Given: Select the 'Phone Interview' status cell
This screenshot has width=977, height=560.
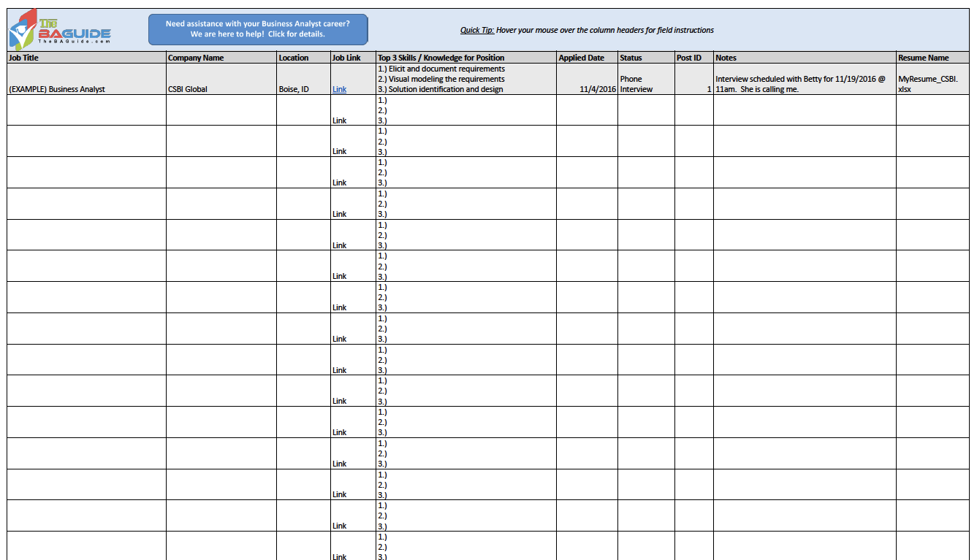Looking at the screenshot, I should tap(646, 80).
